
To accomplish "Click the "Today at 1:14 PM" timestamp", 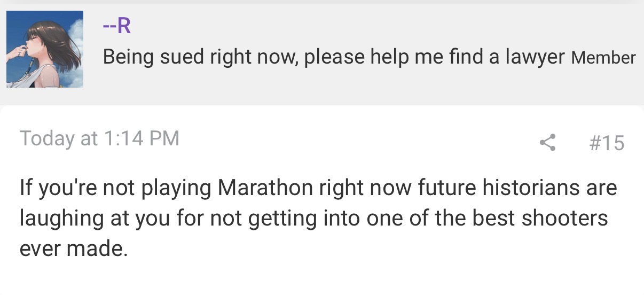I will [99, 138].
